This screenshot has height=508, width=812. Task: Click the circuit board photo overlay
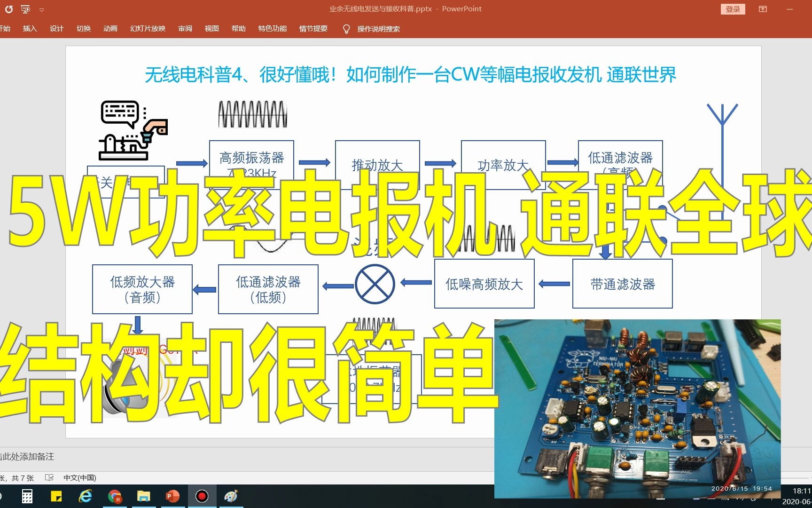(x=637, y=408)
